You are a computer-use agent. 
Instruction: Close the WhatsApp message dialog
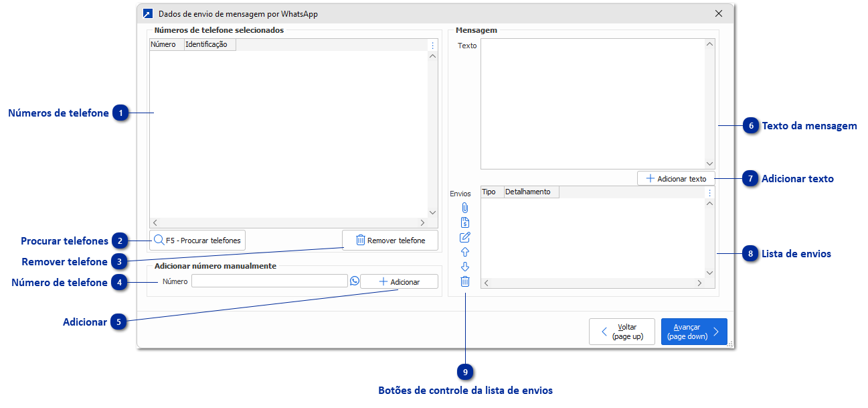(x=719, y=13)
